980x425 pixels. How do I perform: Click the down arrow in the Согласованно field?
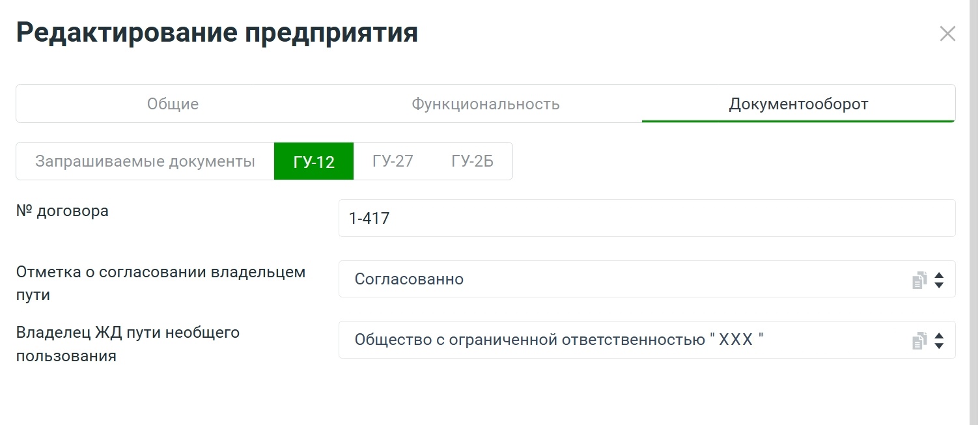(939, 285)
